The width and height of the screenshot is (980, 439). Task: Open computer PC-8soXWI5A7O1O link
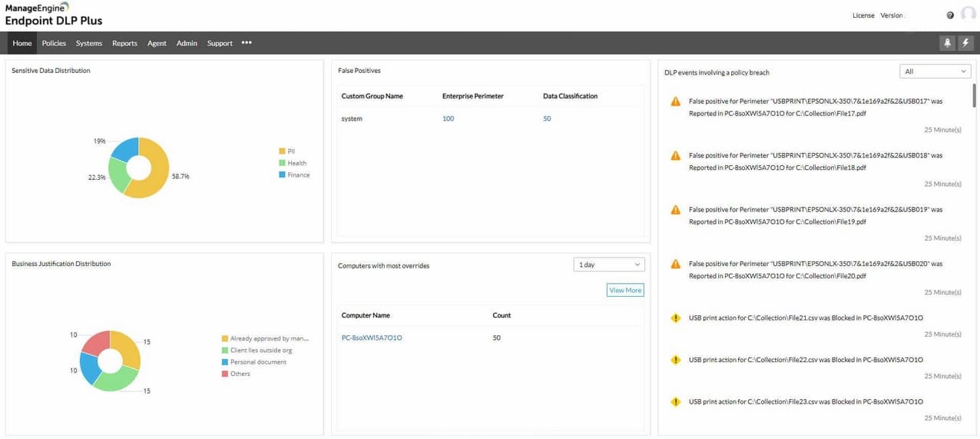(x=372, y=338)
